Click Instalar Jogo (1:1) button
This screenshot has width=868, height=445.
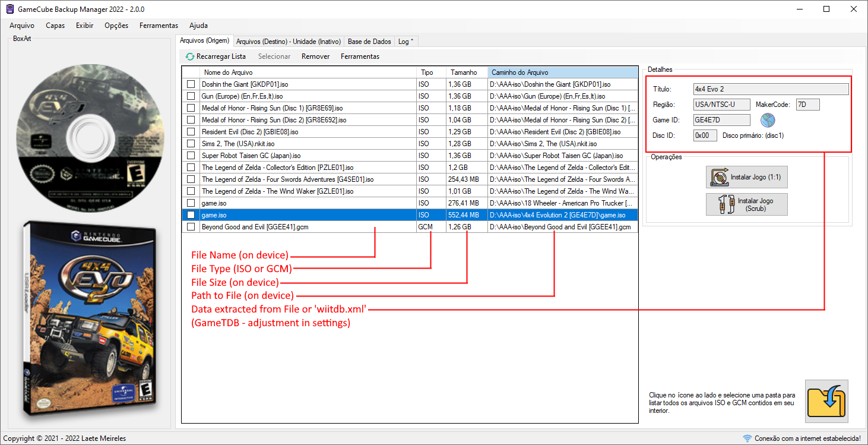click(747, 177)
